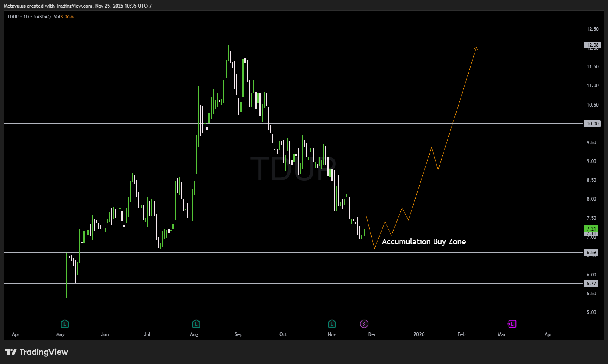Click the TDUP watermark in chart center
Image resolution: width=608 pixels, height=364 pixels.
coord(293,169)
